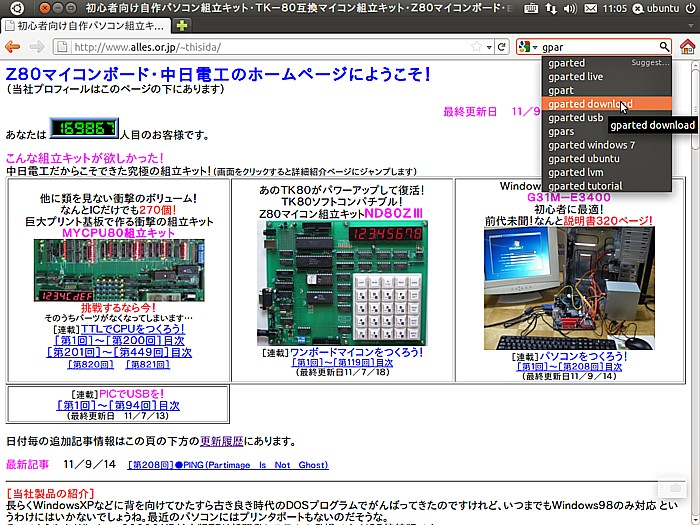The height and width of the screenshot is (525, 700).
Task: Choose suggestion 'gparted'
Action: point(606,63)
